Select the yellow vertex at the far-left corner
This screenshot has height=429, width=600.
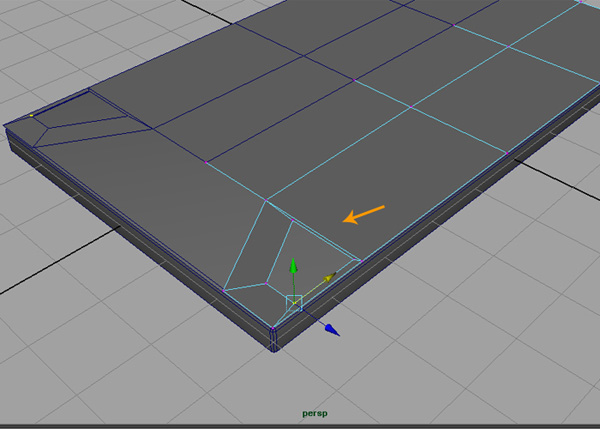pos(32,116)
